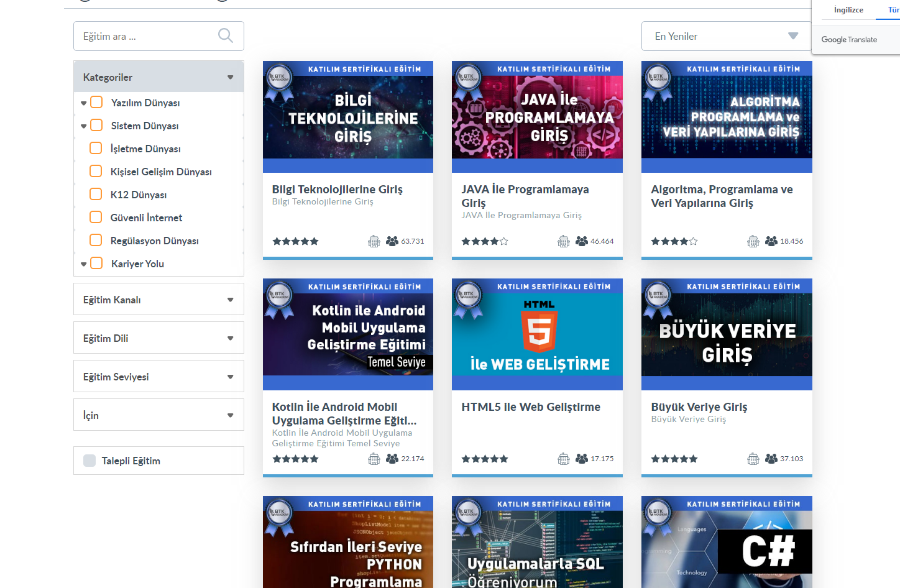Click participants icon on Kotlin Android card
The image size is (900, 588).
tap(392, 459)
